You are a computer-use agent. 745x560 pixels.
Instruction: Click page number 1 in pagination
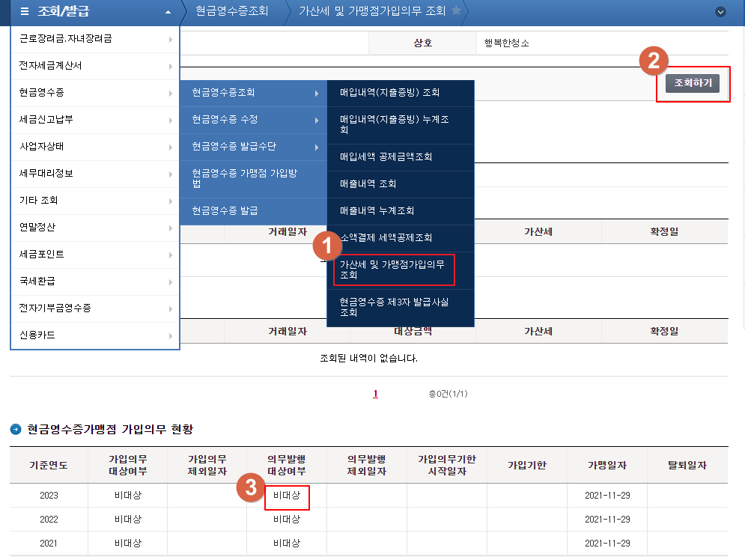click(x=375, y=393)
